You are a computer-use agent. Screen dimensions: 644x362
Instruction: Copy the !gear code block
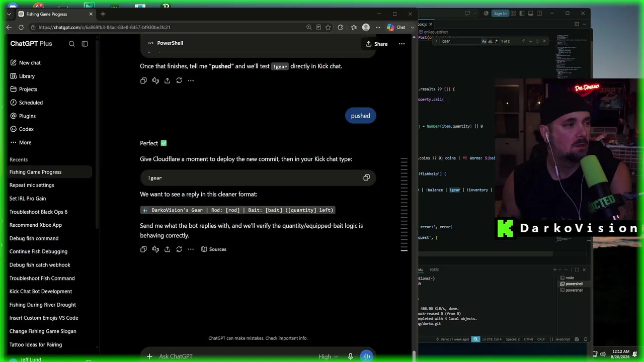[x=366, y=177]
